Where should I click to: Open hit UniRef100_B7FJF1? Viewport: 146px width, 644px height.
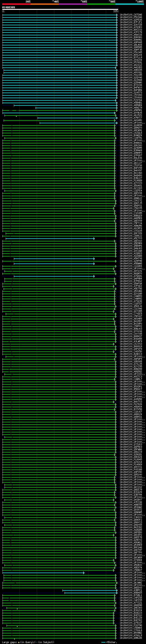(131, 22)
